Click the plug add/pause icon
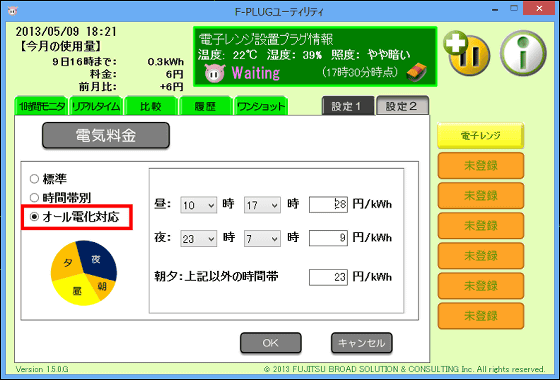 pos(466,53)
